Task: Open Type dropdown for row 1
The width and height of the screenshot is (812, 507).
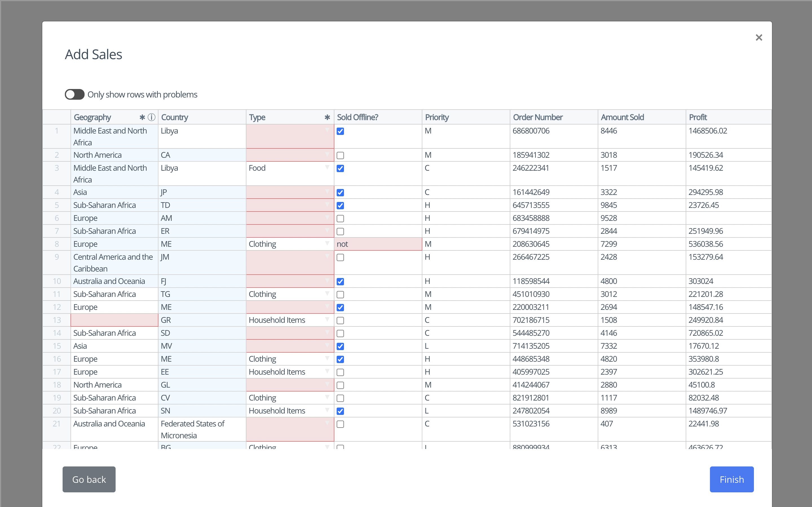Action: coord(327,130)
